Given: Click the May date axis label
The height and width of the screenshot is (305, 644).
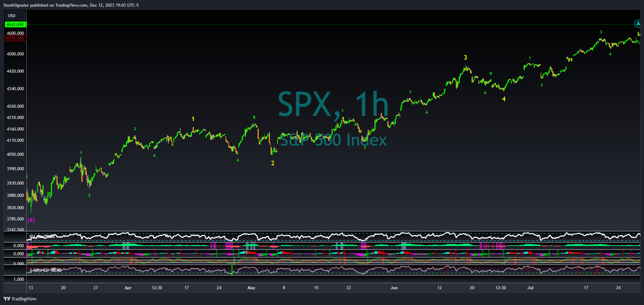Looking at the screenshot, I should [x=251, y=288].
